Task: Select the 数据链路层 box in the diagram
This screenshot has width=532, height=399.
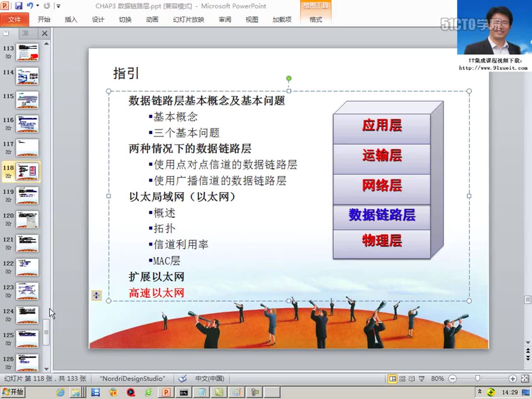Action: [x=382, y=217]
